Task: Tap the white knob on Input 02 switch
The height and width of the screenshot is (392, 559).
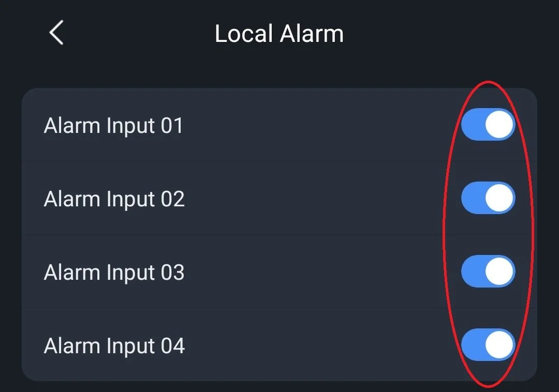Action: coord(499,198)
